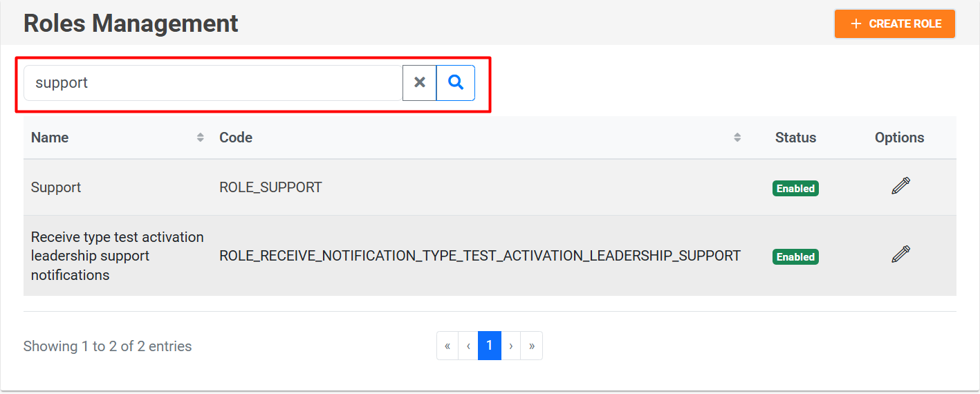Click the Options column header
The width and height of the screenshot is (980, 394).
pos(899,138)
